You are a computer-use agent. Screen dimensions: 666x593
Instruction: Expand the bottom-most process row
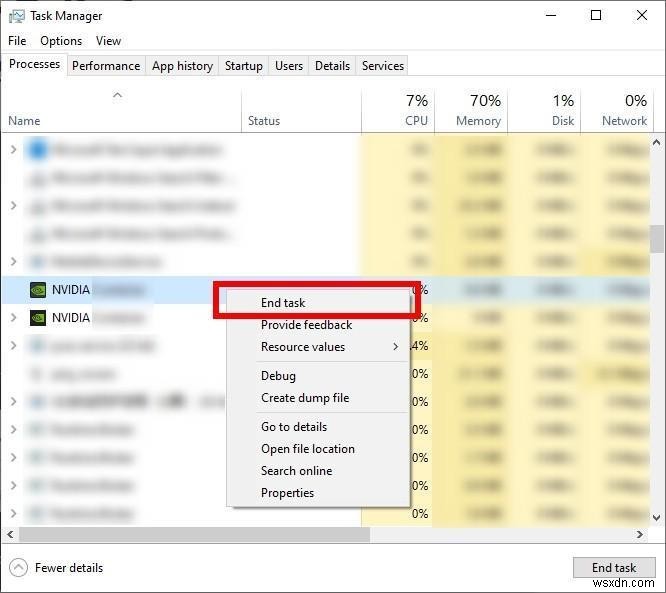click(x=14, y=513)
